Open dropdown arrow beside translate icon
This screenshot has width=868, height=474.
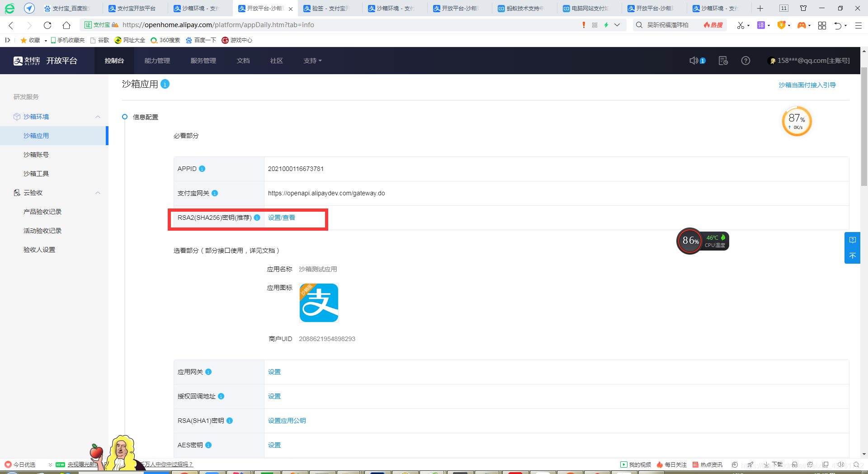pyautogui.click(x=769, y=26)
